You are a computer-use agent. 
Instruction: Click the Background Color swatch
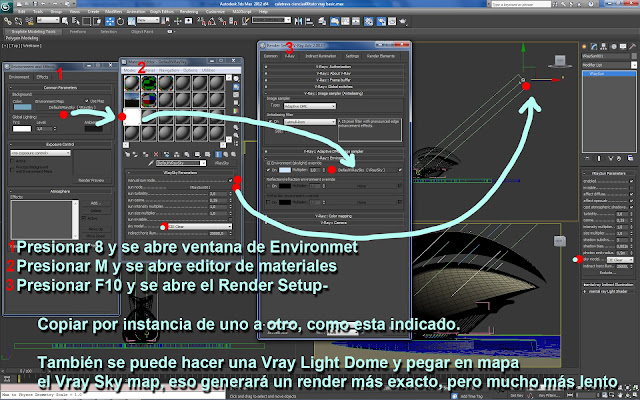[22, 107]
